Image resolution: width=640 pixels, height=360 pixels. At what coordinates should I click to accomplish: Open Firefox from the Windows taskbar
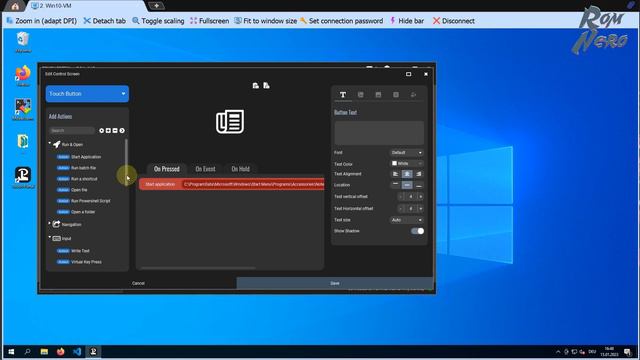[x=60, y=351]
